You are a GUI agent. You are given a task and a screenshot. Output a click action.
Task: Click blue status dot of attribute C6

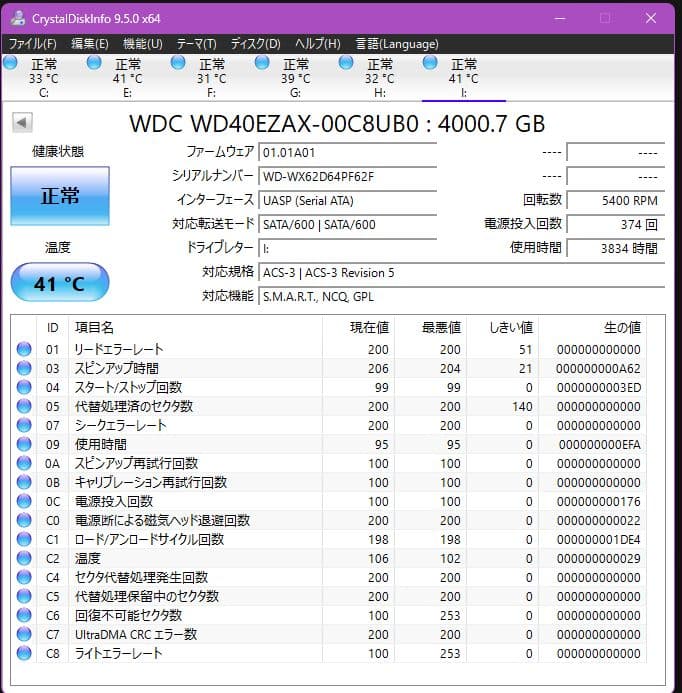(x=24, y=615)
